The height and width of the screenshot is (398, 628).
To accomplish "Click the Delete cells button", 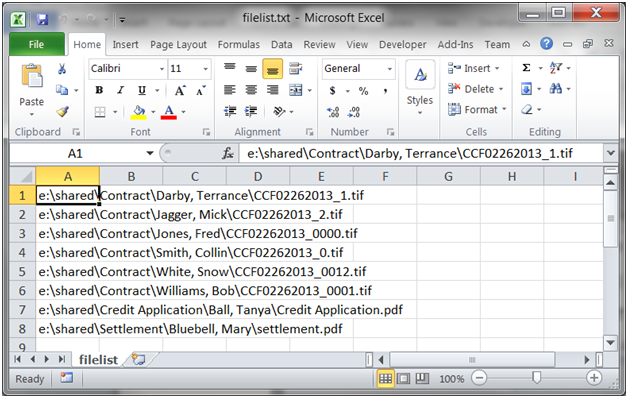I will point(475,89).
